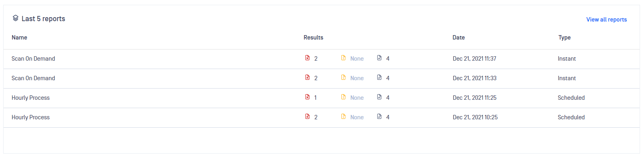Click the Name column header
Image resolution: width=644 pixels, height=158 pixels.
click(x=20, y=38)
